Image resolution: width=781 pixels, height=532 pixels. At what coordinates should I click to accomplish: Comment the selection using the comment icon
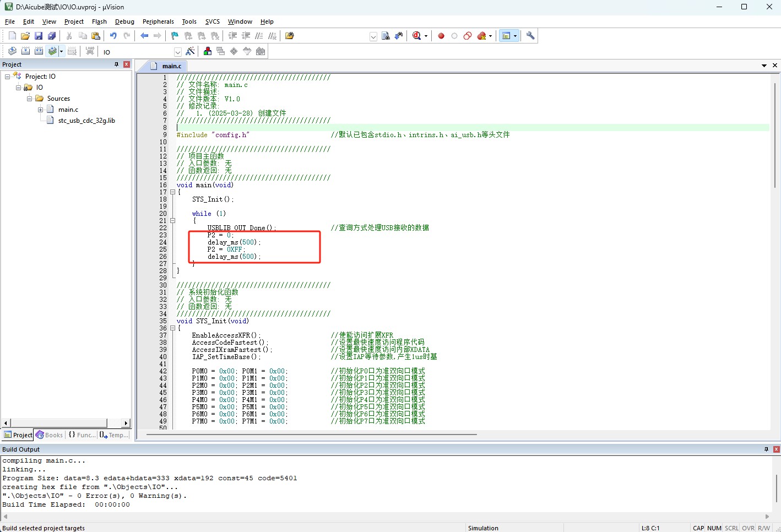259,36
